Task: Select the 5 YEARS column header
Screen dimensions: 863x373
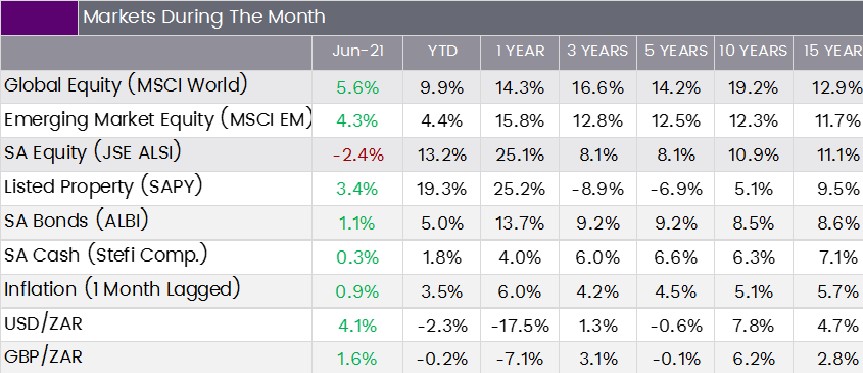Action: point(675,51)
